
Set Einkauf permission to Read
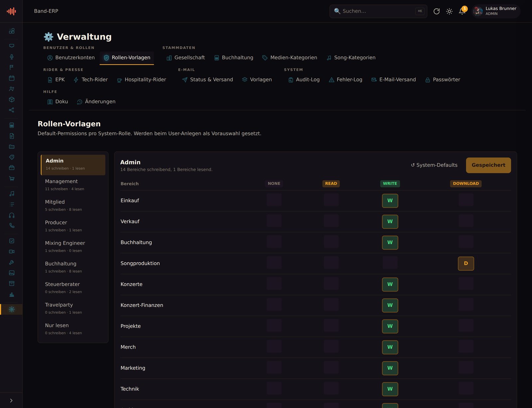click(331, 200)
